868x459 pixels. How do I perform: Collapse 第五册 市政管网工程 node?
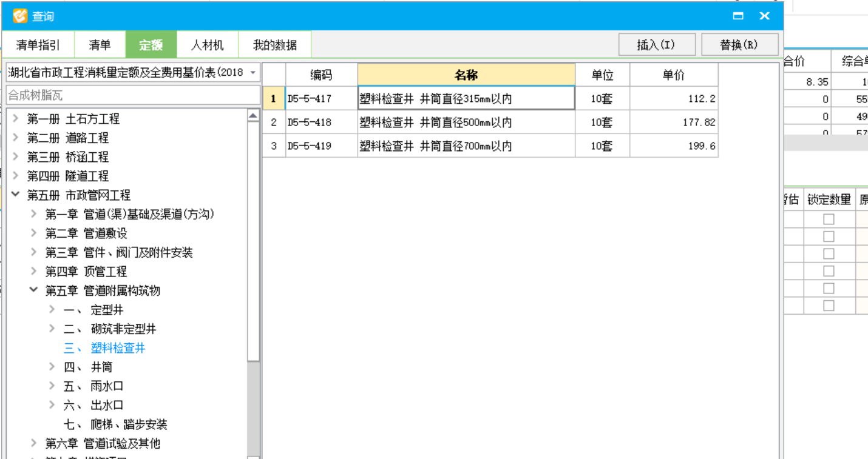(x=16, y=195)
